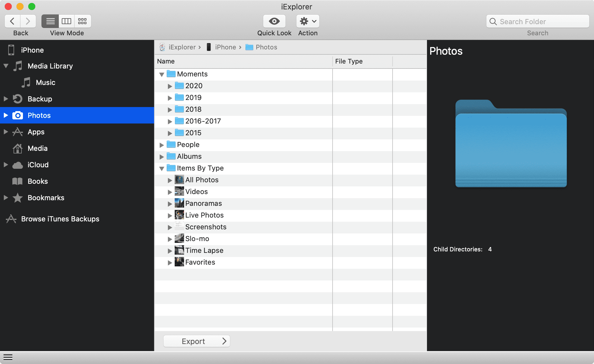Expand the Apps sidebar section
Image resolution: width=594 pixels, height=364 pixels.
6,132
